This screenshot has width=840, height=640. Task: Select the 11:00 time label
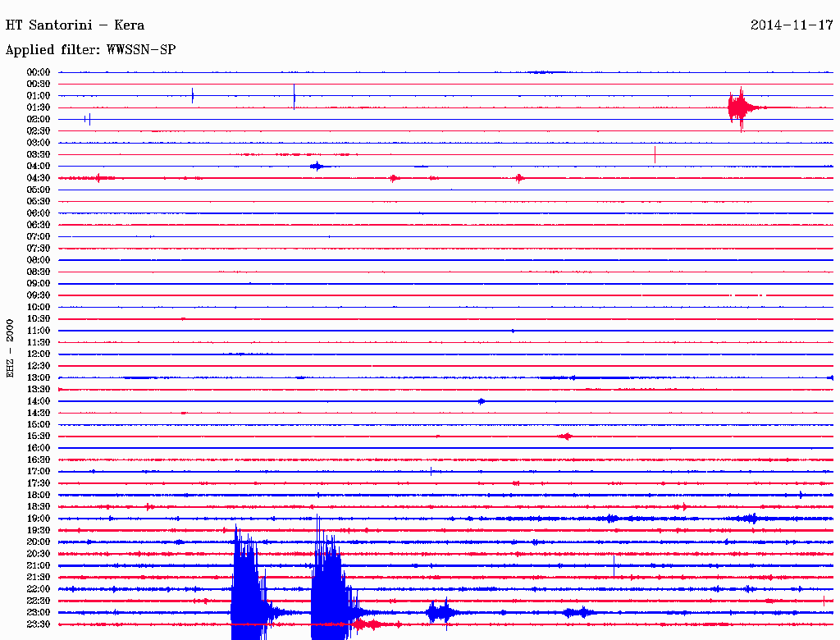[x=39, y=331]
